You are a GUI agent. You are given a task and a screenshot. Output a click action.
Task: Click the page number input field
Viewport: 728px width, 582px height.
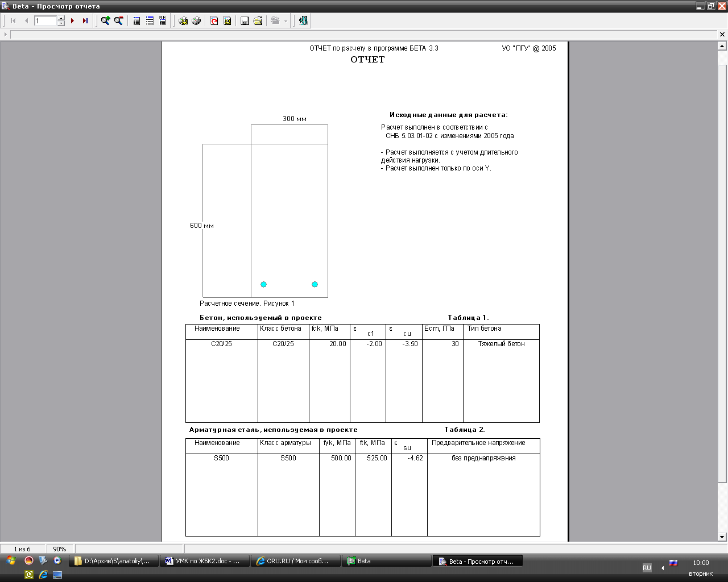click(x=45, y=21)
